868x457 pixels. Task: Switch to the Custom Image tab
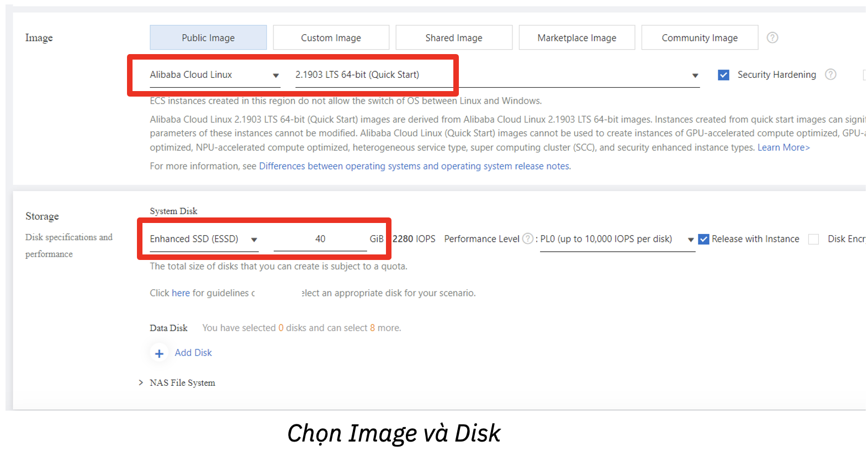coord(331,38)
